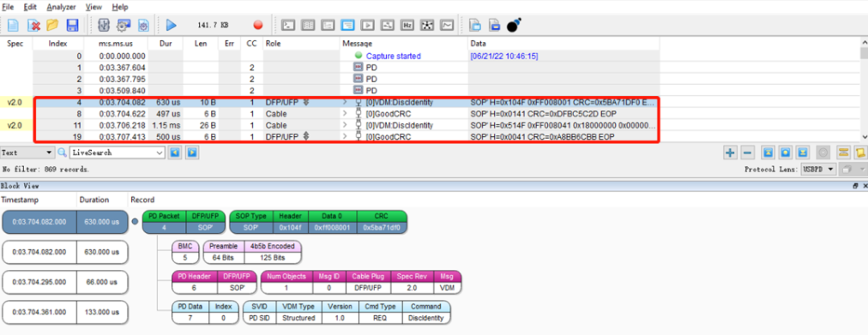Toggle the black starburst panel icon
This screenshot has width=868, height=335.
tap(427, 25)
